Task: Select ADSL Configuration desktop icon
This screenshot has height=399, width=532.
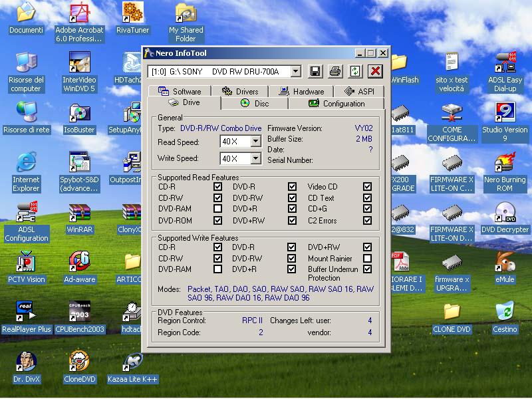Action: 26,222
